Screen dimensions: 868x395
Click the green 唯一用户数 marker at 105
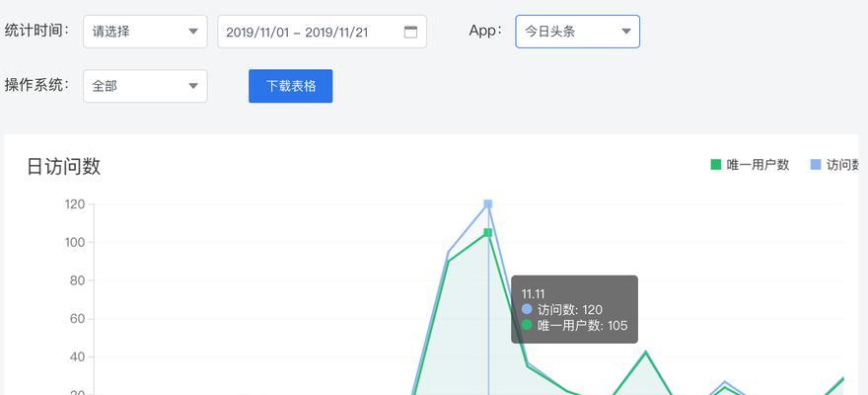tap(488, 233)
